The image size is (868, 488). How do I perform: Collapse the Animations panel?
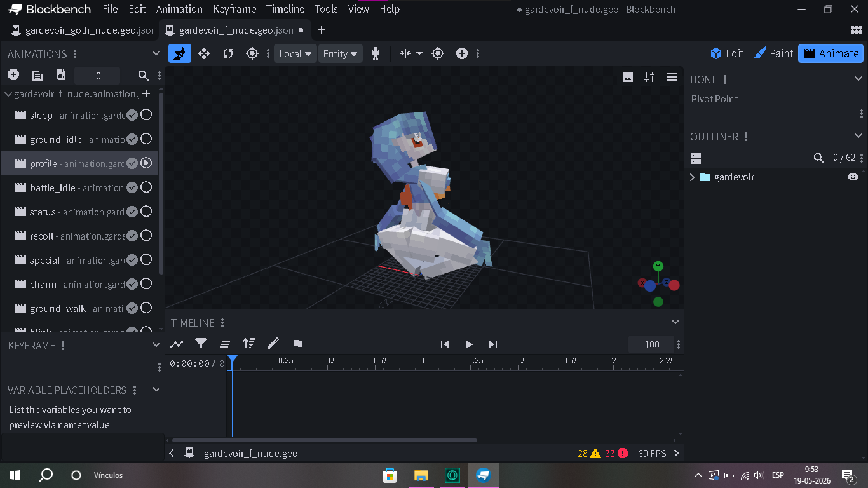pos(156,53)
